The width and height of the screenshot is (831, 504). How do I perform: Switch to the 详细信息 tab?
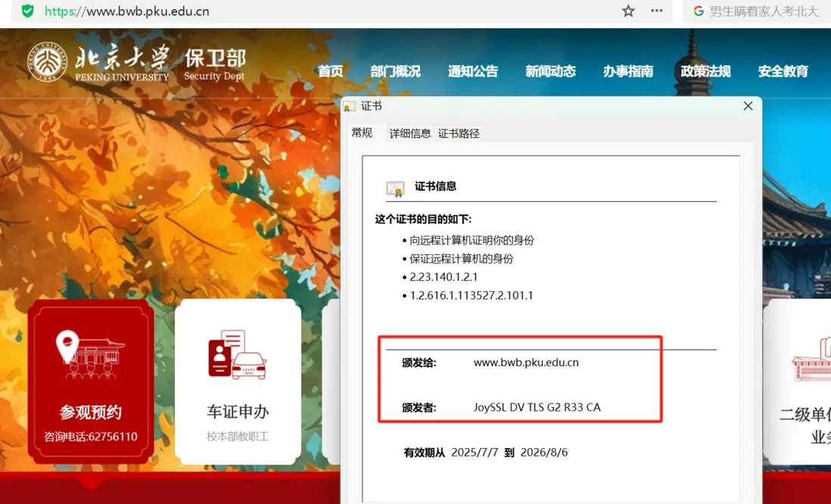click(409, 133)
